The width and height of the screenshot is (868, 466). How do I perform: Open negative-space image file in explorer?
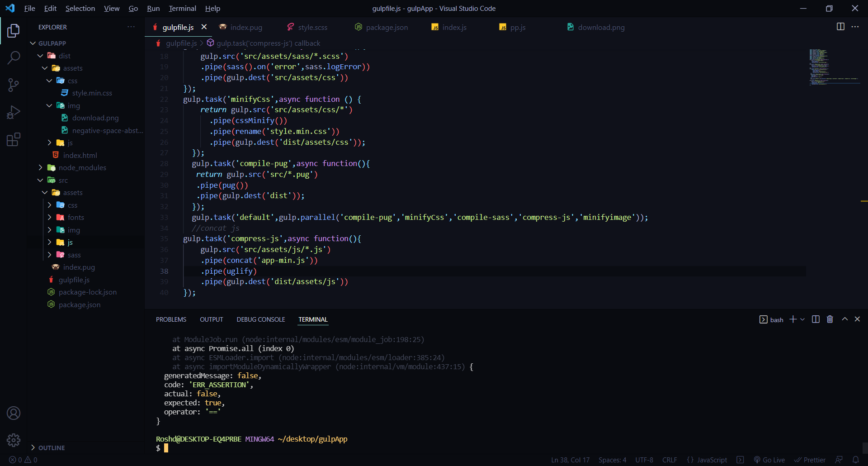108,130
